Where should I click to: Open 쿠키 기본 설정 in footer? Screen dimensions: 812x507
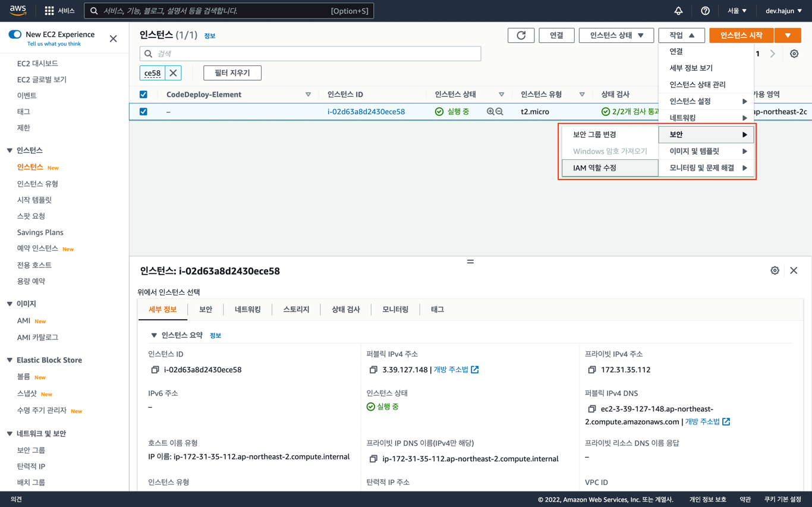pos(783,499)
